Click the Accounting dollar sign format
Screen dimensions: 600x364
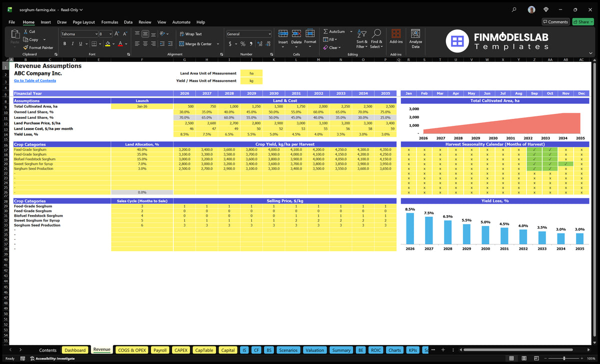[x=230, y=44]
